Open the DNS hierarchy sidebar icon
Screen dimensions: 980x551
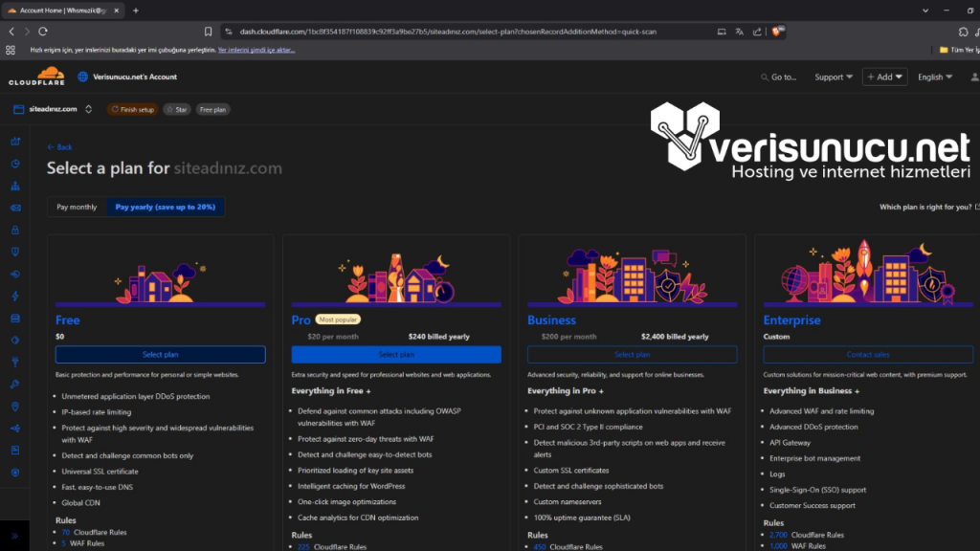point(15,187)
